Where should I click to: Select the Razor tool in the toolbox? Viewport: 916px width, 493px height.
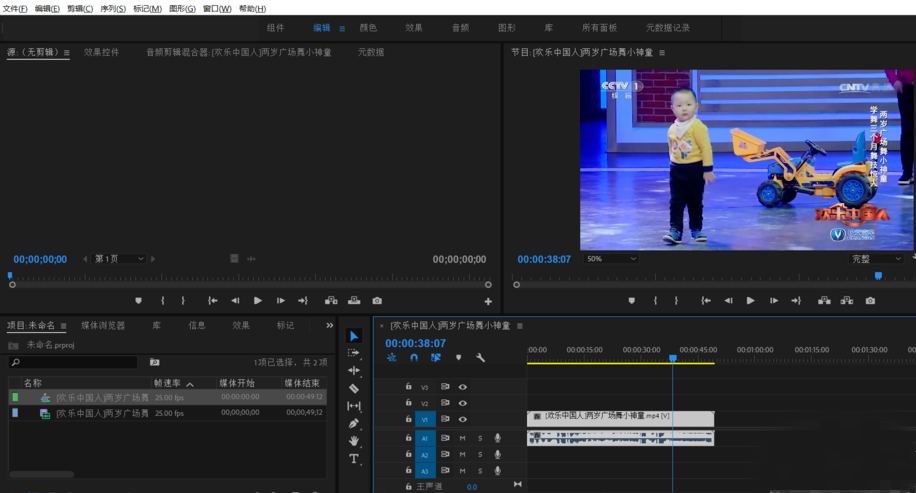[354, 388]
